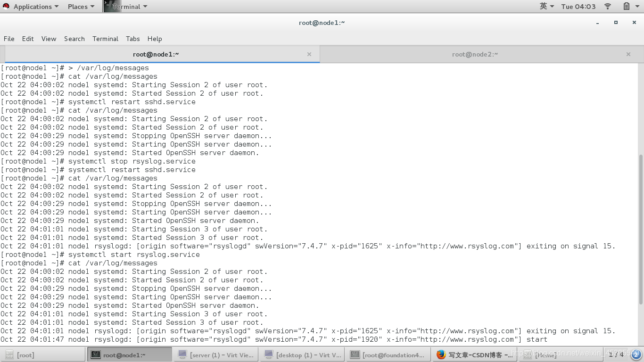
Task: Click the Firefox icon in the taskbar
Action: [x=441, y=354]
